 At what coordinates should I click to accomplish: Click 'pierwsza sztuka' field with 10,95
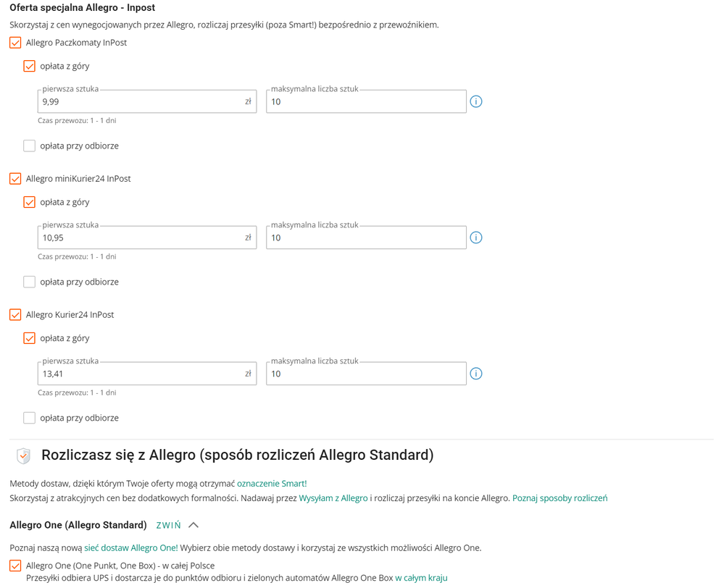[147, 238]
